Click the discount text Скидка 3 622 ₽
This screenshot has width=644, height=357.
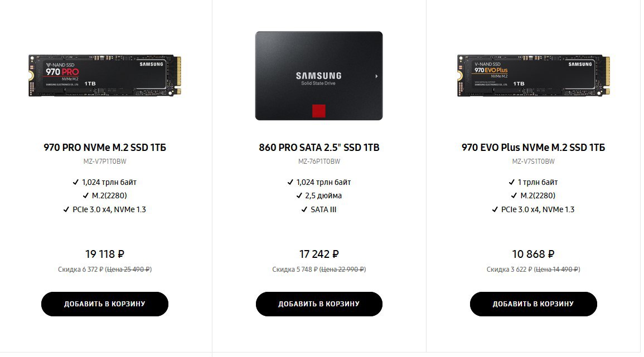(x=509, y=270)
